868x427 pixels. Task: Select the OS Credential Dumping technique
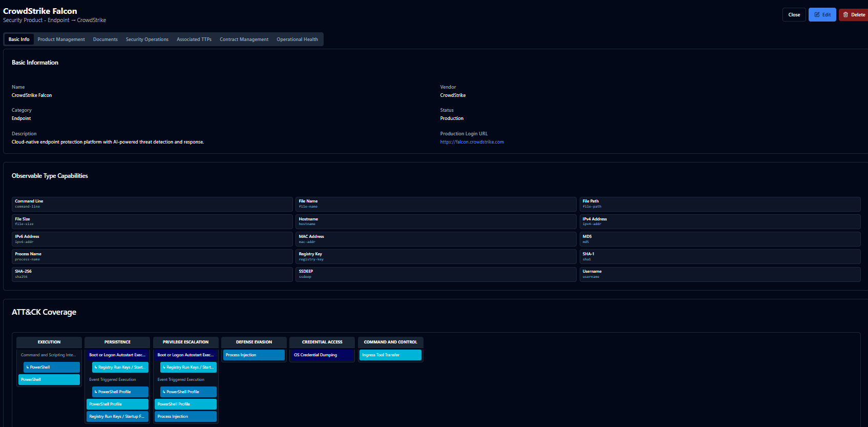pos(322,355)
